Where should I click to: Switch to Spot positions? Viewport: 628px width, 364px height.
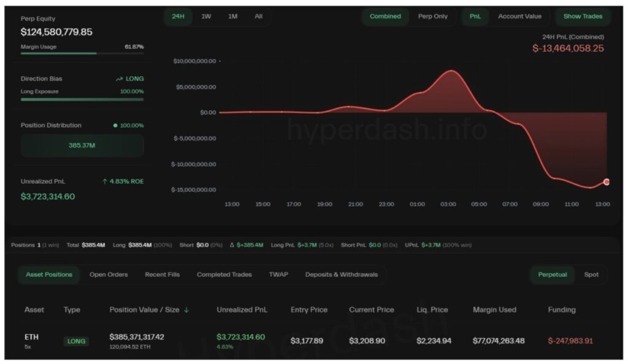coord(591,275)
